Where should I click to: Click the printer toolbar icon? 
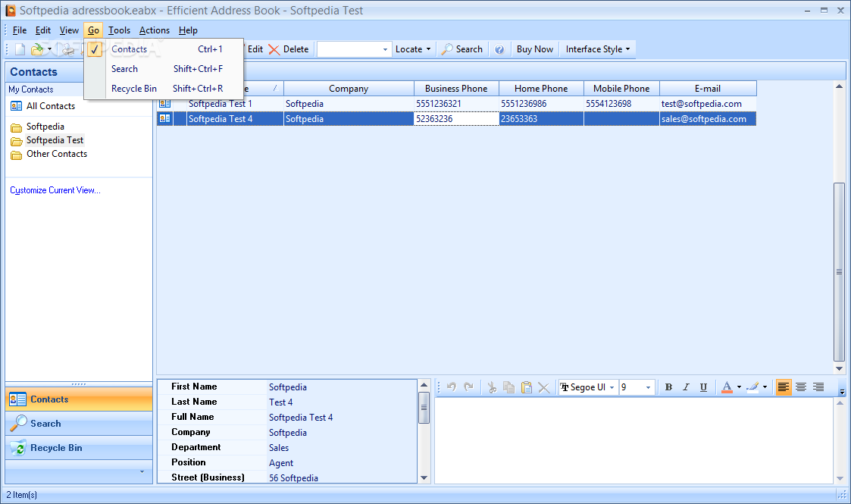[68, 49]
